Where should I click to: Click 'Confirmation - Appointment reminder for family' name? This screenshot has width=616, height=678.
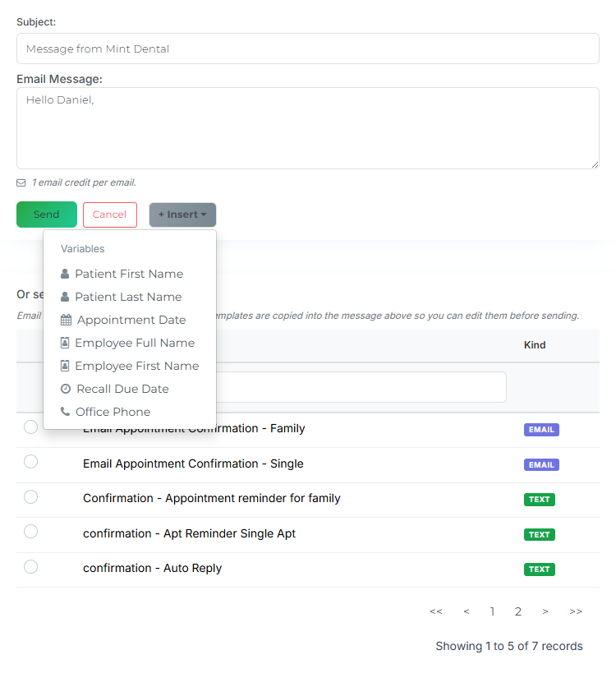click(x=212, y=498)
